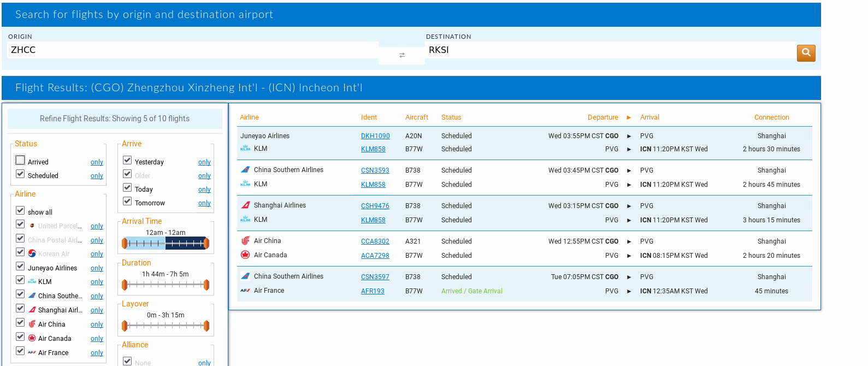Click Korean Air logo in airline filter
This screenshot has width=868, height=366.
pyautogui.click(x=32, y=253)
